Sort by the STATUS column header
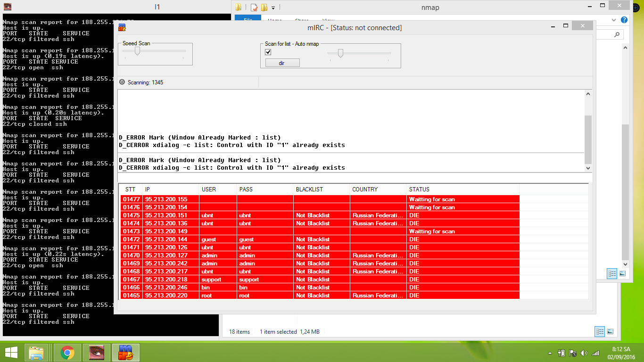 (x=463, y=189)
